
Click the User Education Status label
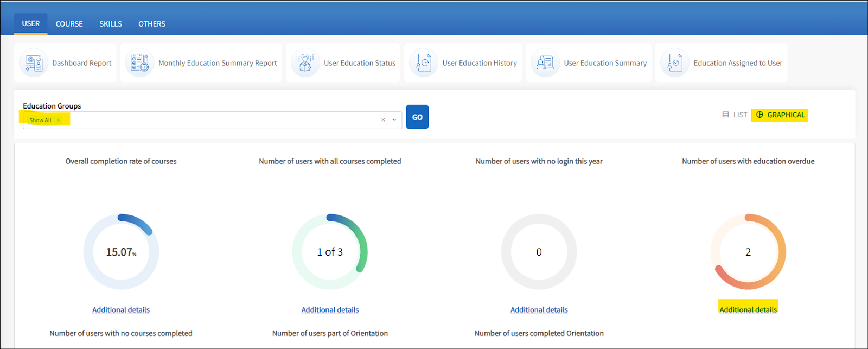point(360,63)
